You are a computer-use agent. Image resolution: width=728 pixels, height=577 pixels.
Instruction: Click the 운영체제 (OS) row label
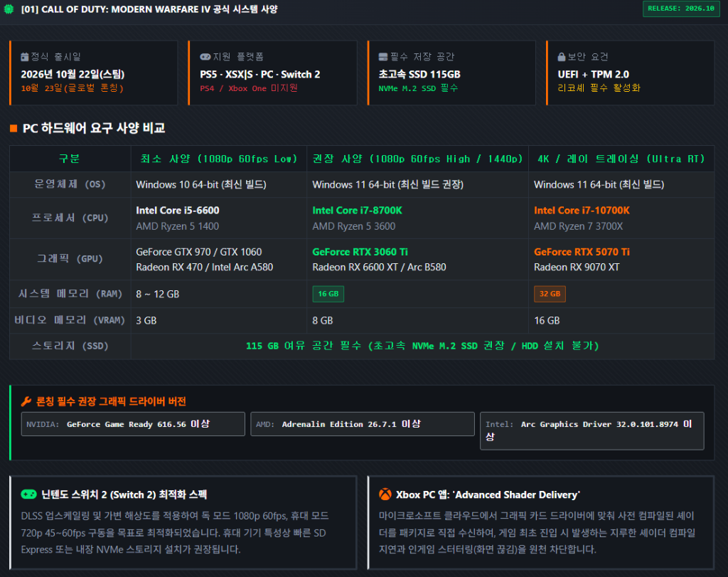tap(70, 184)
